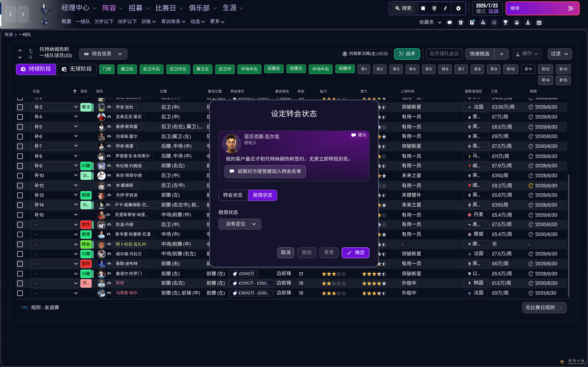The height and width of the screenshot is (367, 588).
Task: Click the potential star rating of 曼诺尔·所罗门
Action: [373, 274]
